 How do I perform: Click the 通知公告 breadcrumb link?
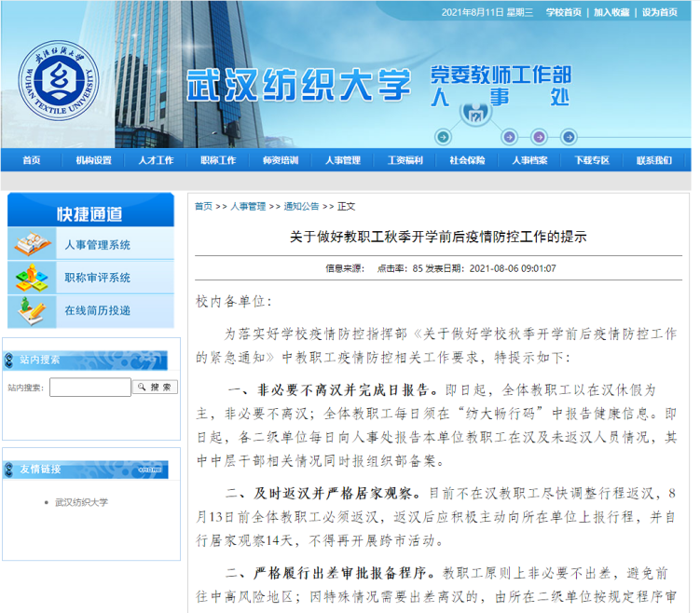pyautogui.click(x=301, y=206)
